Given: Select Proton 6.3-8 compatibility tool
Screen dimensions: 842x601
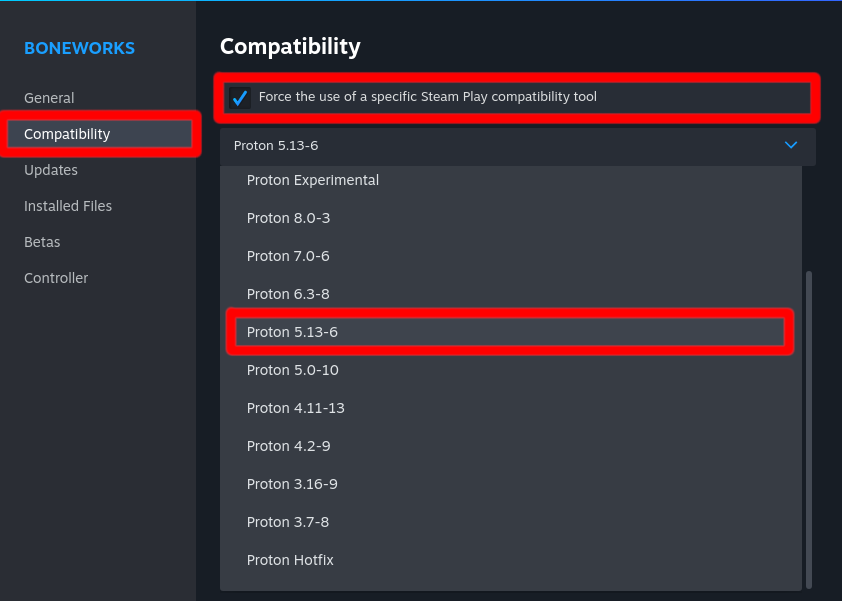Looking at the screenshot, I should point(288,294).
